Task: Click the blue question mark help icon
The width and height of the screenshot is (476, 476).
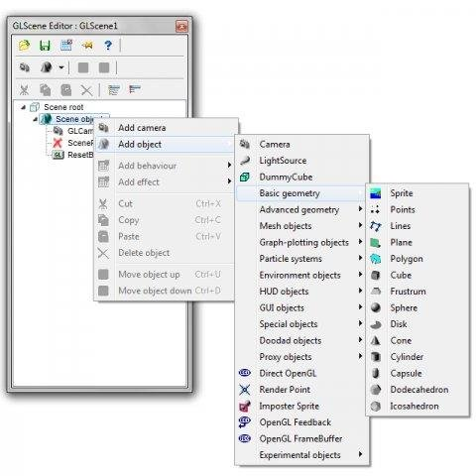Action: click(x=108, y=45)
